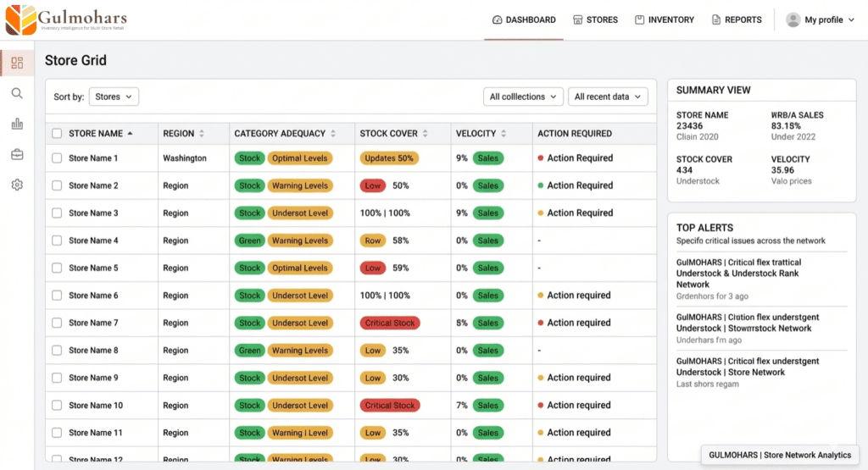Click the SUMMARY VIEW panel heading
Screen dimensions: 868x470
pos(714,90)
